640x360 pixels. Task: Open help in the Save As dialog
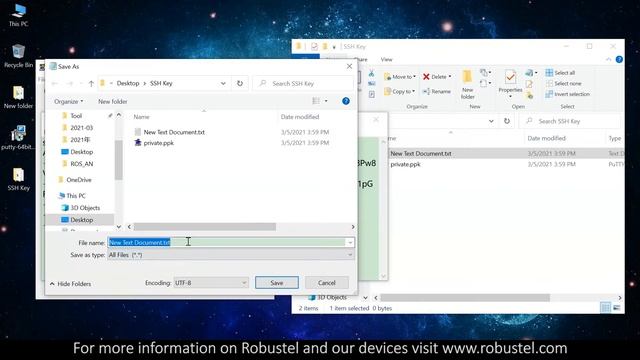point(346,101)
